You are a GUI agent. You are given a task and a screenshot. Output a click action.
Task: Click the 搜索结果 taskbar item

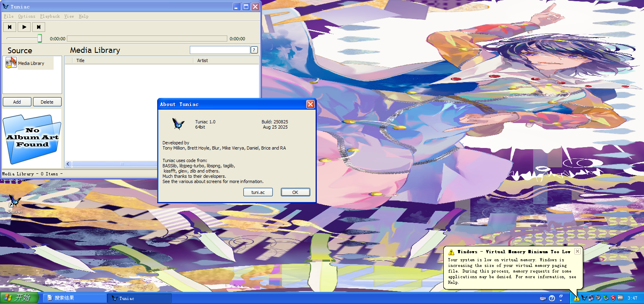point(75,298)
